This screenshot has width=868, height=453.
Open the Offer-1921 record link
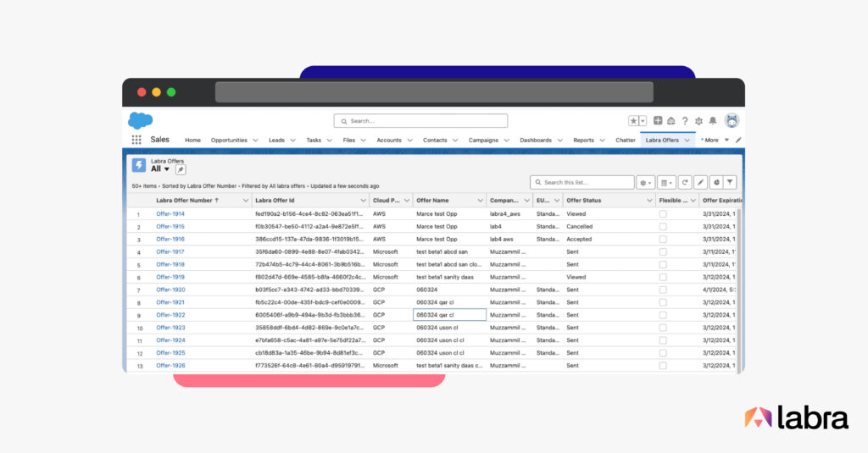pyautogui.click(x=170, y=302)
